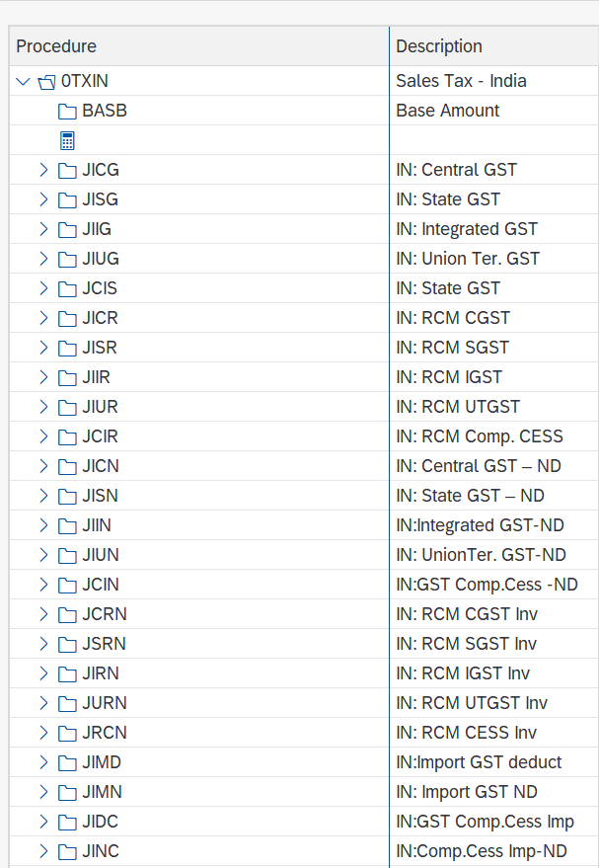Expand the JICG tree node
Screen dimensions: 599x868
click(44, 170)
